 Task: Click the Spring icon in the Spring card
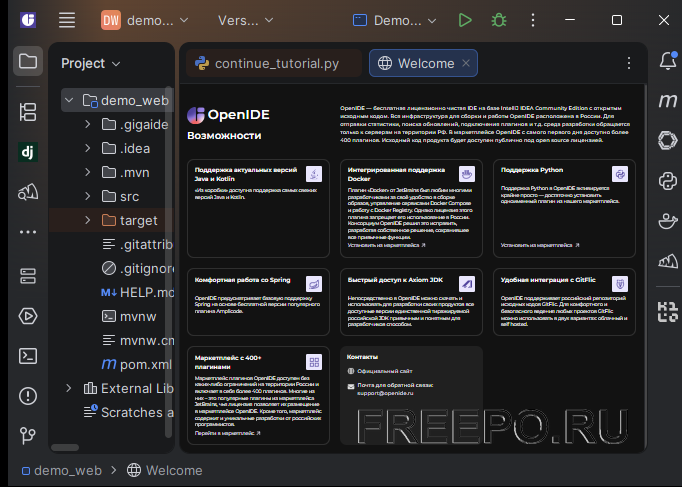click(x=314, y=284)
